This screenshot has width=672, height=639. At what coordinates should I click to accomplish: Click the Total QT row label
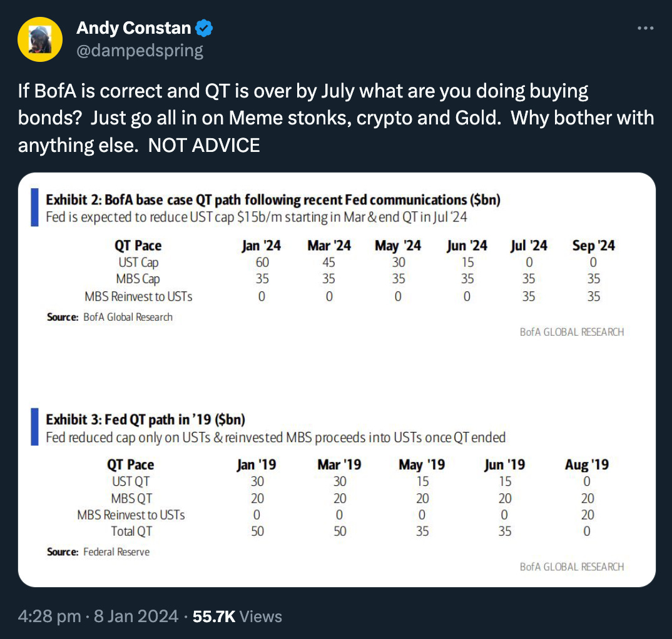[x=131, y=531]
